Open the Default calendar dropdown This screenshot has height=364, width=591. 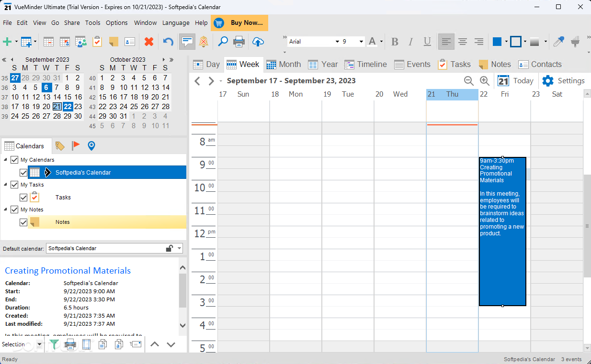(180, 248)
